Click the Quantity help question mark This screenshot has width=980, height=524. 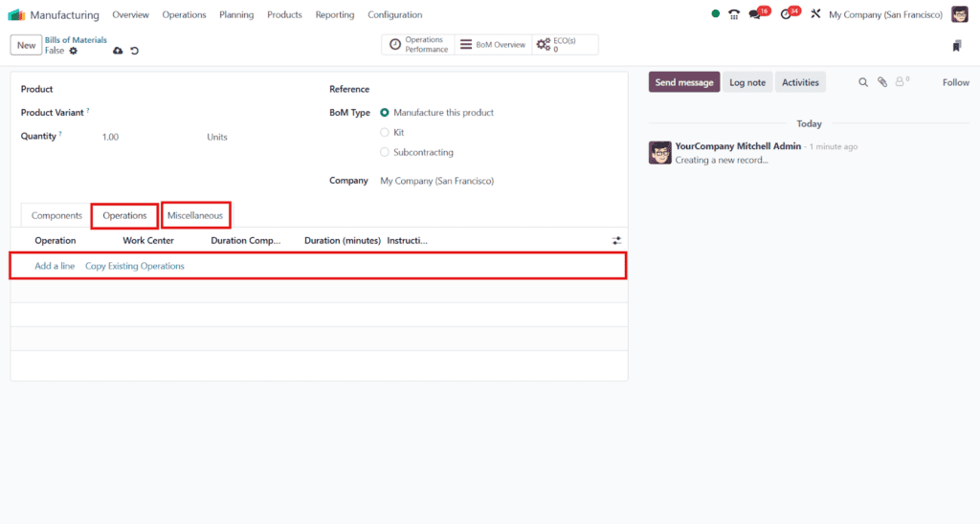pyautogui.click(x=60, y=134)
